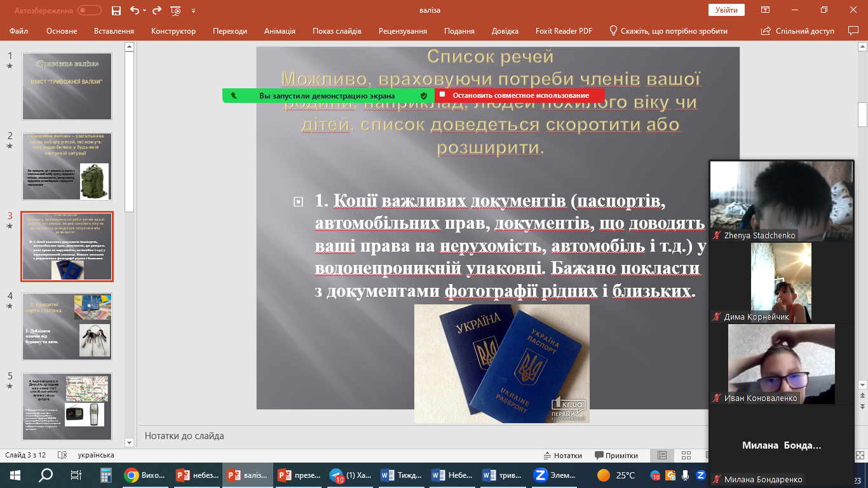Screen dimensions: 868x488
Task: Redo the last action
Action: point(157,10)
